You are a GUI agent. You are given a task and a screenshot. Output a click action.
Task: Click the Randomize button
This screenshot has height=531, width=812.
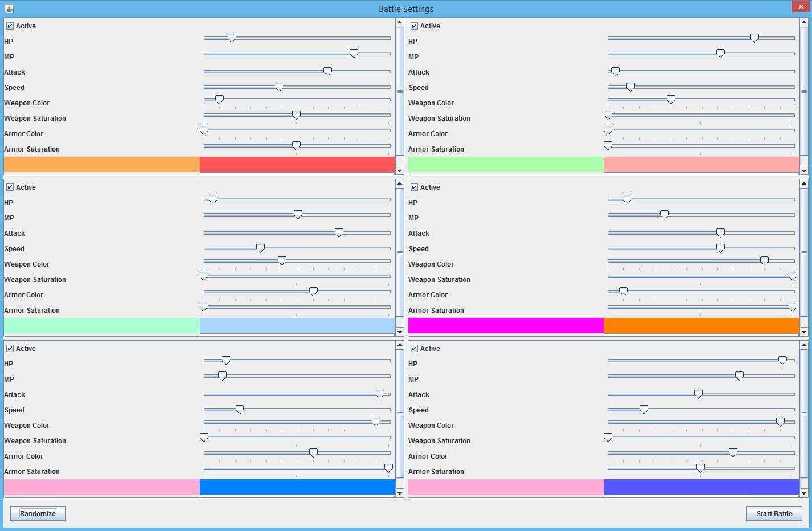point(38,513)
